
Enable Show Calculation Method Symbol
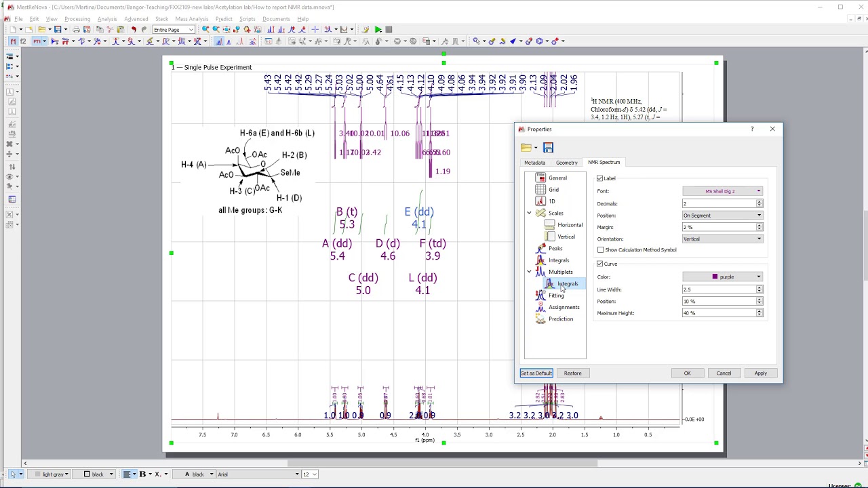(x=600, y=250)
